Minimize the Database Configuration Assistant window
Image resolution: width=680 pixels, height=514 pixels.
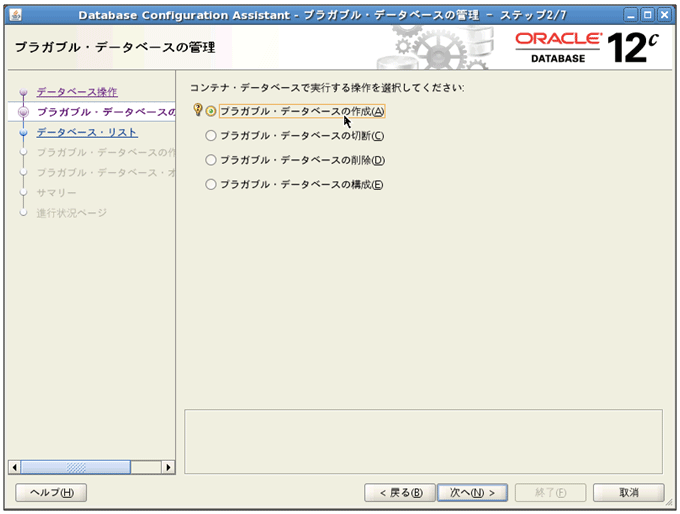[631, 15]
